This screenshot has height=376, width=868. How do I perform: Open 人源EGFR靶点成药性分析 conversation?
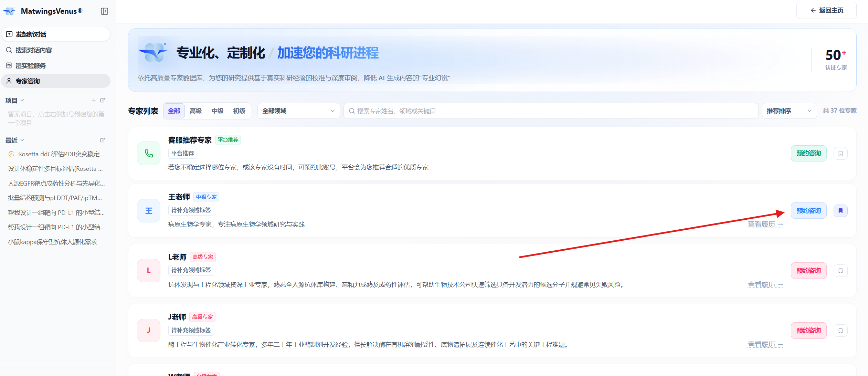(56, 184)
